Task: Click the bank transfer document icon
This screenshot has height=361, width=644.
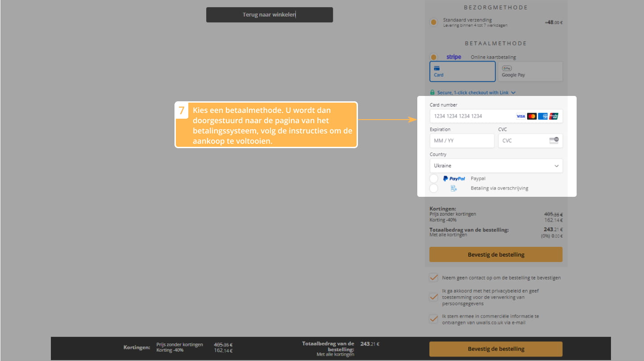Action: click(453, 188)
